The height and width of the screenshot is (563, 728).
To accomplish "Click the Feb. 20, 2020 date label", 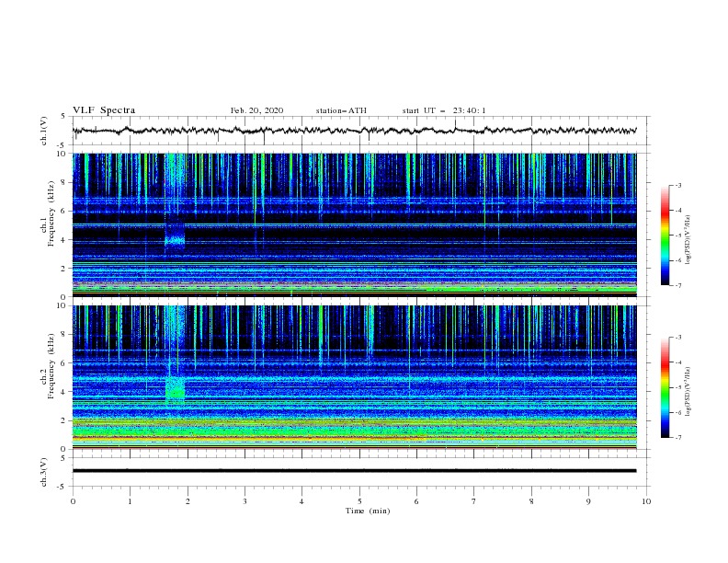I will pos(256,110).
